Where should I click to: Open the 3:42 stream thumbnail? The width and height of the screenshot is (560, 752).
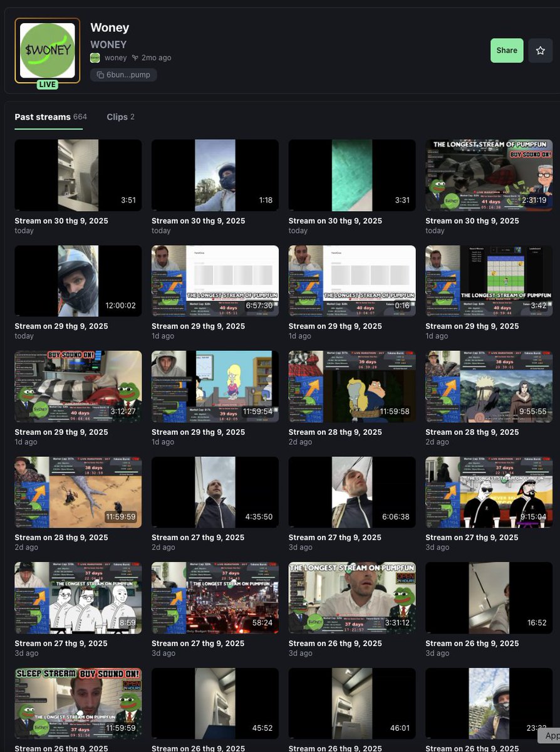[489, 281]
